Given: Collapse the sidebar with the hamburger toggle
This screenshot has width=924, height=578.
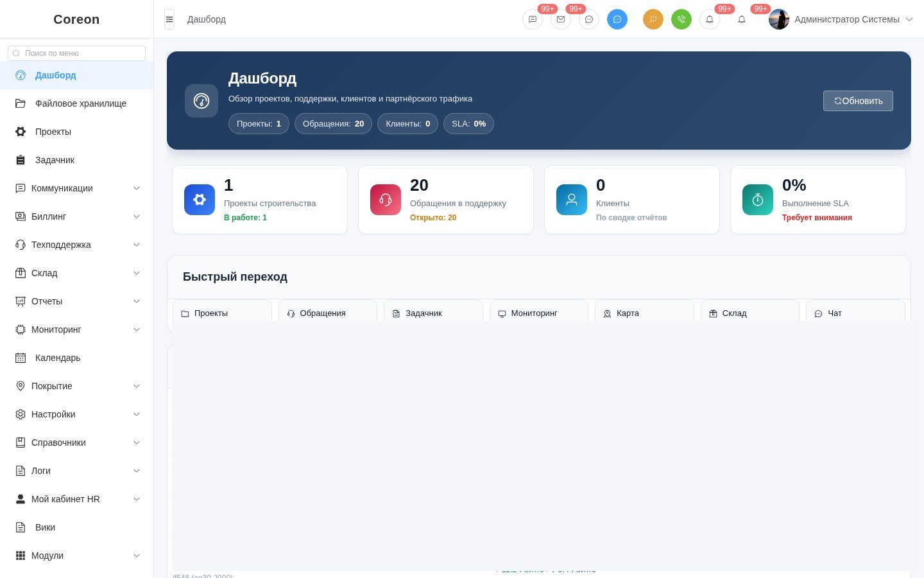Looking at the screenshot, I should click(169, 19).
